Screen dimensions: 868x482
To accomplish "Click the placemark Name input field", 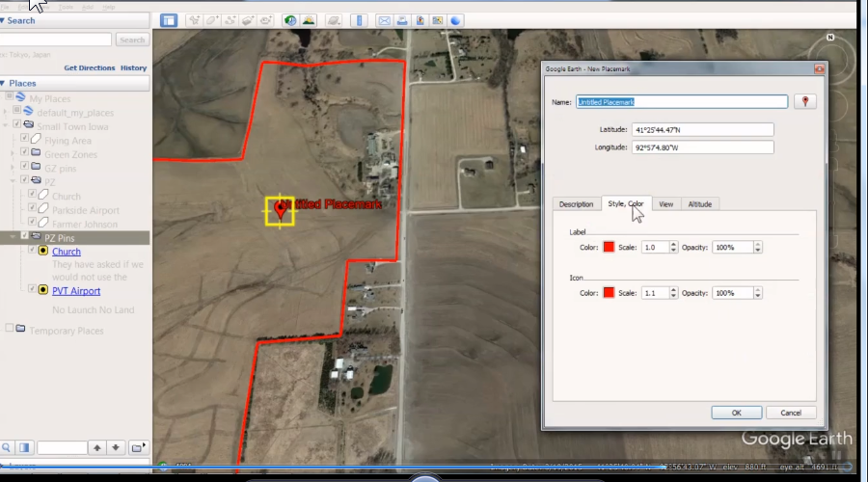I will tap(682, 102).
